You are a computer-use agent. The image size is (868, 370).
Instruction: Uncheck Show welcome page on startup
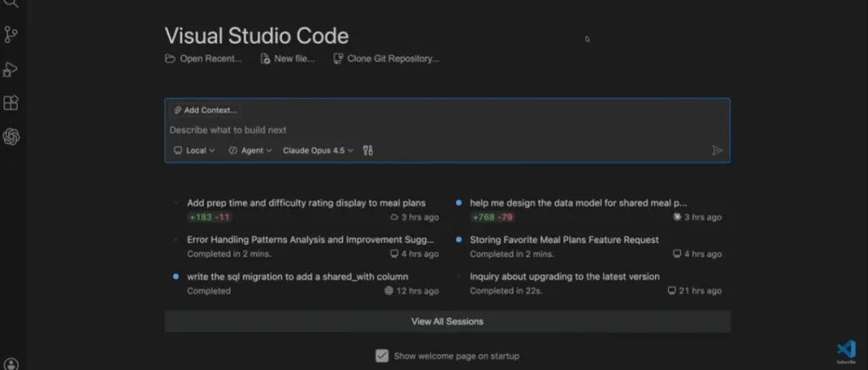(382, 356)
